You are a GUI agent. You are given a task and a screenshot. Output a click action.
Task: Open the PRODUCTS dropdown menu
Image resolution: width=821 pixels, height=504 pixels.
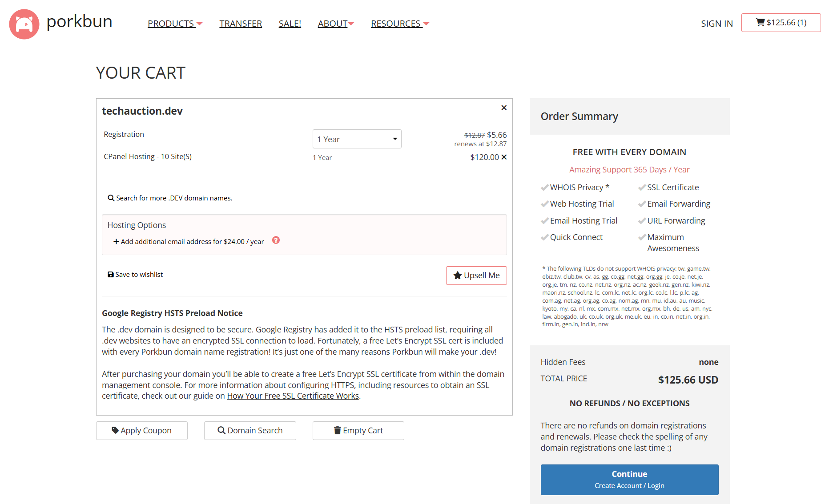[x=175, y=24]
